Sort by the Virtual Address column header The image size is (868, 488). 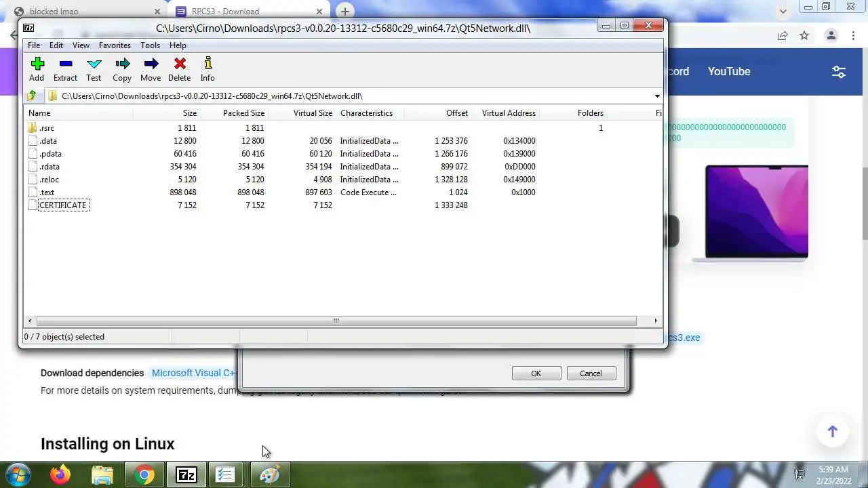pyautogui.click(x=506, y=113)
